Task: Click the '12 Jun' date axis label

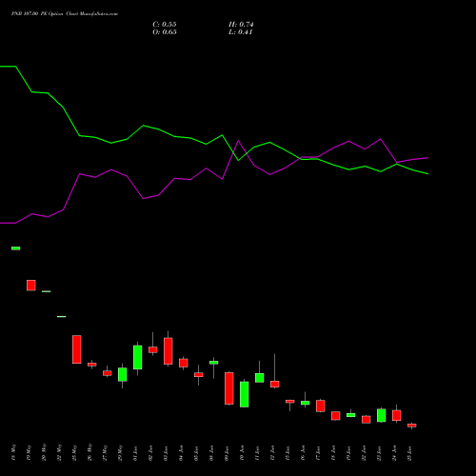Action: 272,453
